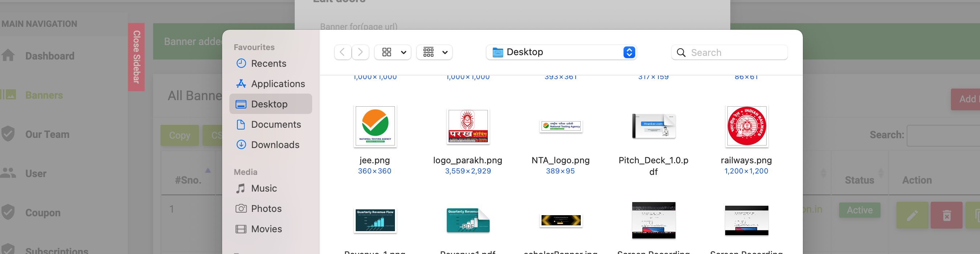Open the view options dropdown arrow
Screen dimensions: 980x254
click(404, 53)
